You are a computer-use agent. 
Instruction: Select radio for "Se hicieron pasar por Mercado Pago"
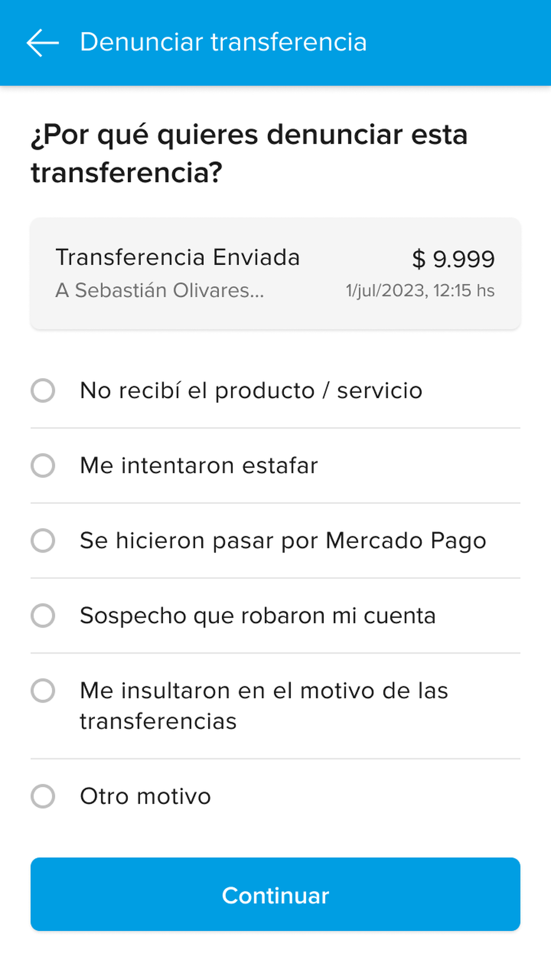[43, 540]
